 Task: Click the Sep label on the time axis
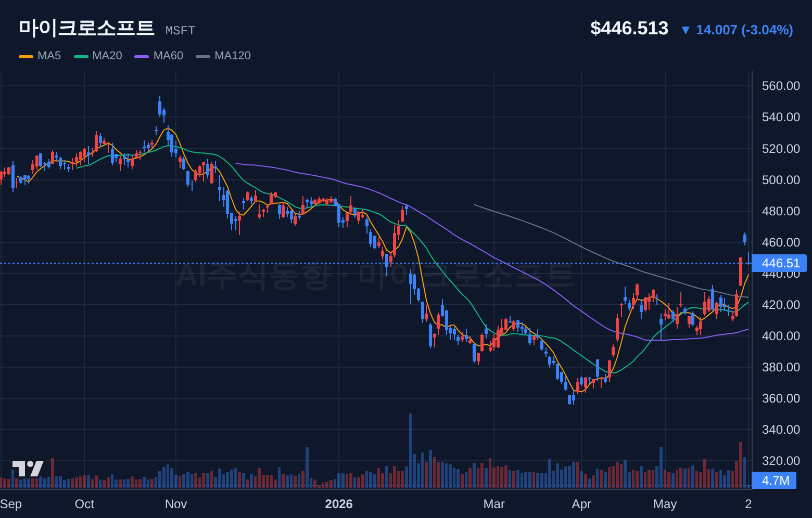coord(11,504)
